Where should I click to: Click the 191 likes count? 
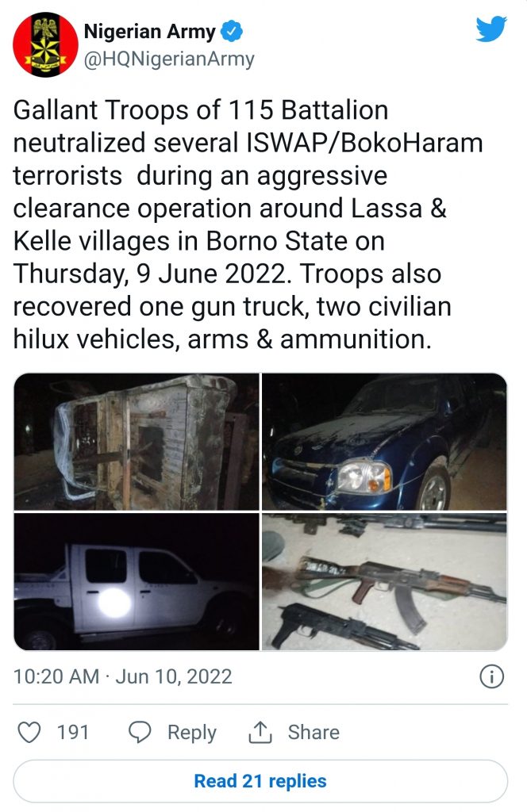[73, 732]
